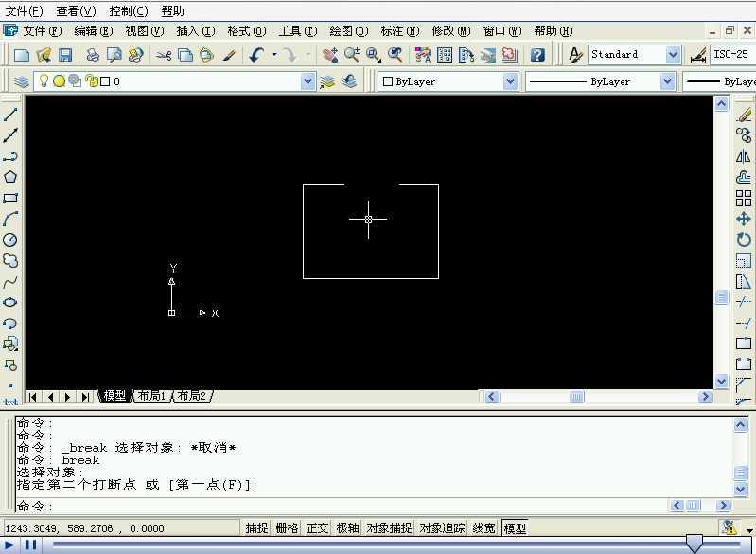Select the Circle tool

[x=10, y=240]
